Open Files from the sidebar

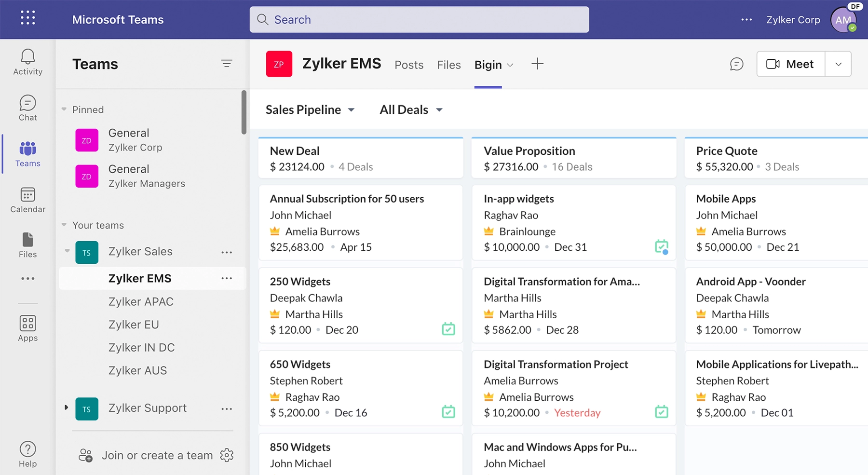tap(27, 245)
